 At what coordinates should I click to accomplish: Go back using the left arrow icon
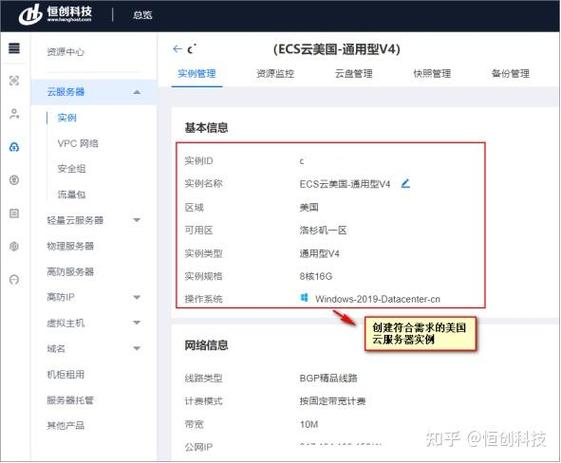[177, 49]
